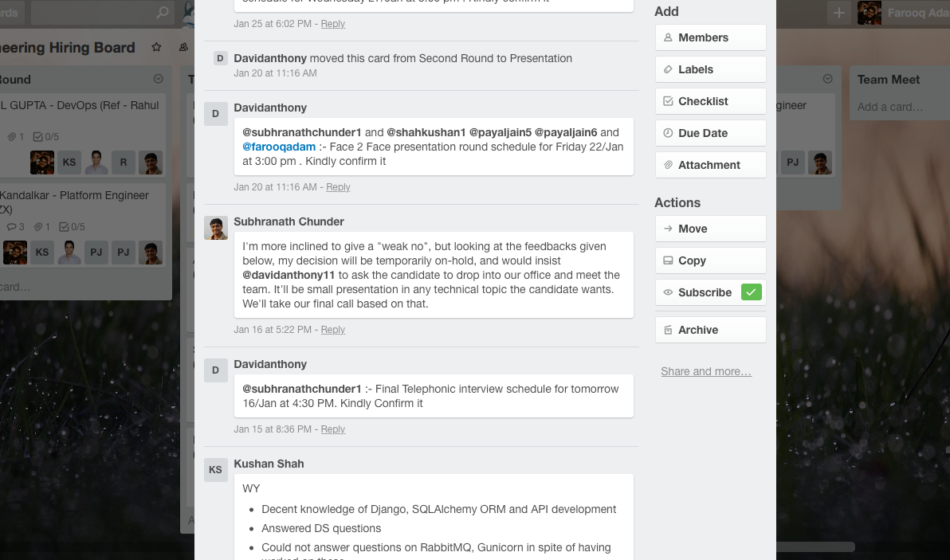The height and width of the screenshot is (560, 950).
Task: Archive this card
Action: 710,330
